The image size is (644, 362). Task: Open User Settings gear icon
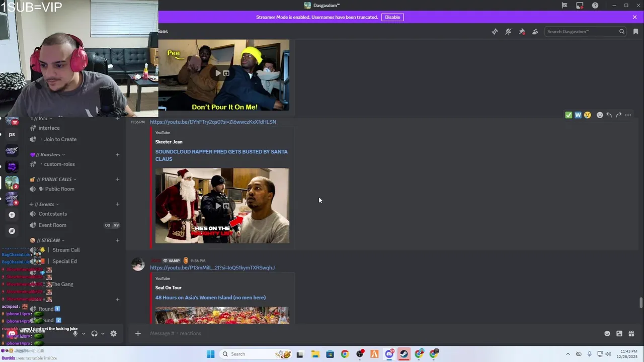tap(113, 333)
